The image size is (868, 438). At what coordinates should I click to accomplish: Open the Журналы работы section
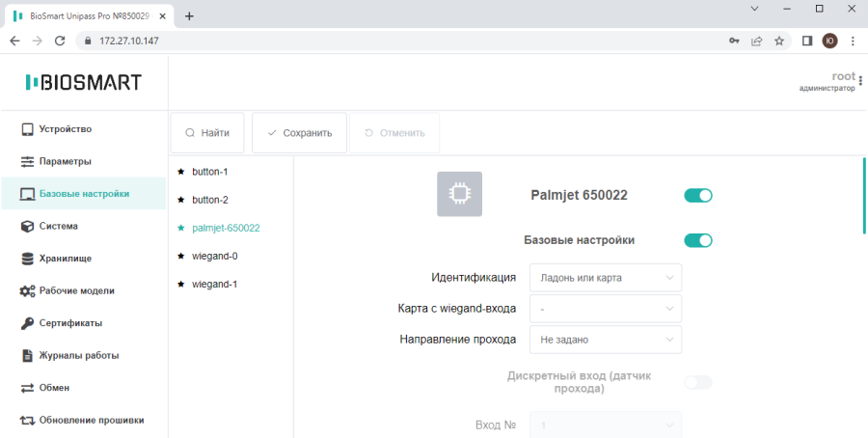coord(84,355)
